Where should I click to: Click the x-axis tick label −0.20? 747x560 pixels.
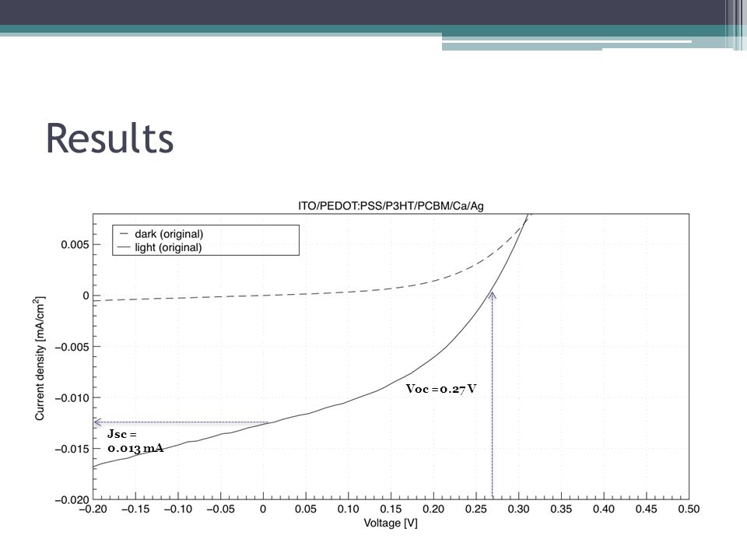[x=93, y=509]
